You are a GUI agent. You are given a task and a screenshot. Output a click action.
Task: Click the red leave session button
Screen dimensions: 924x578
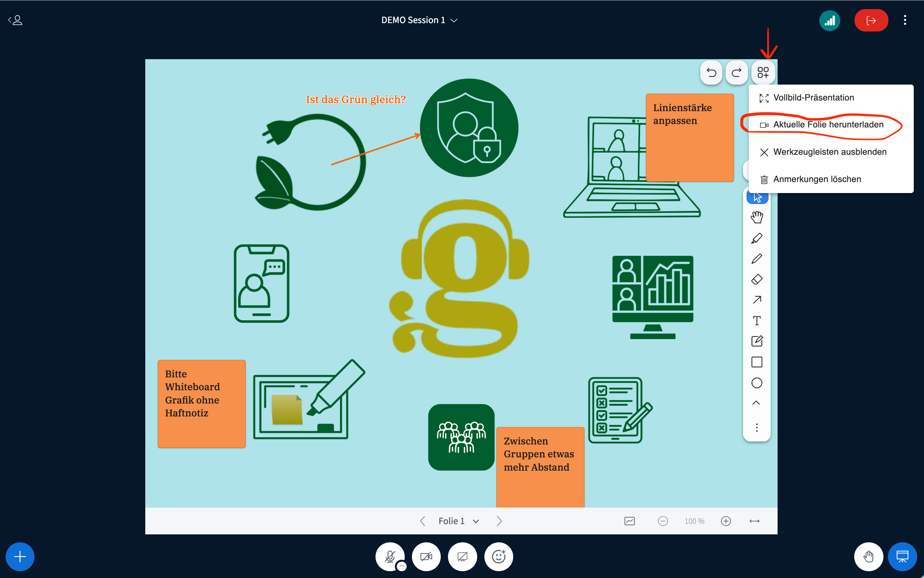pos(871,20)
